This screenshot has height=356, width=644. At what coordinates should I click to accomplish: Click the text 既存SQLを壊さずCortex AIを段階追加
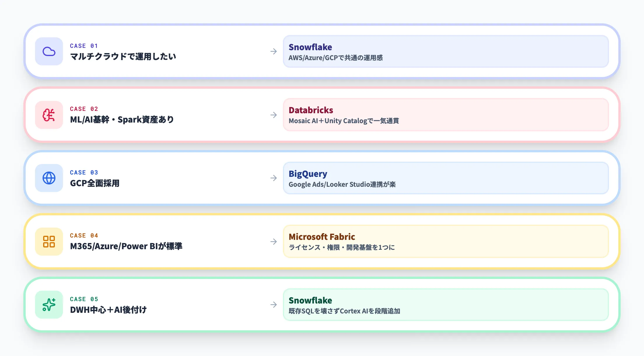344,311
